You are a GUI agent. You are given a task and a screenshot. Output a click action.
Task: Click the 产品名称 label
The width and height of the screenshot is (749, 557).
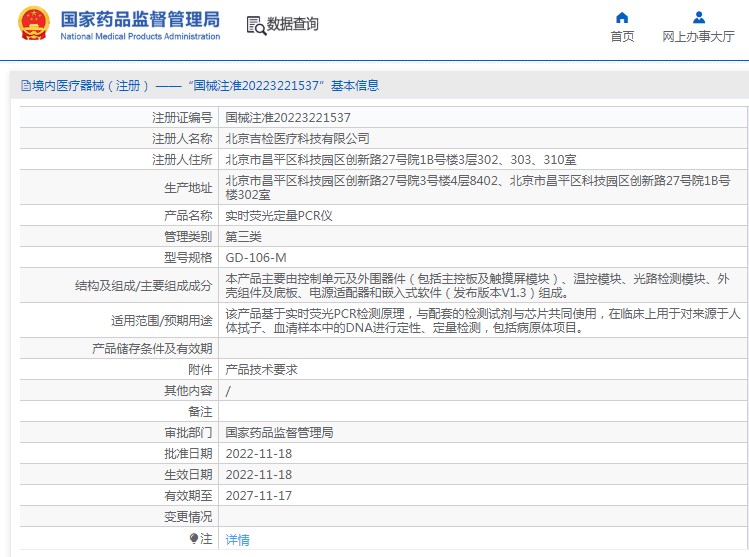tap(188, 216)
